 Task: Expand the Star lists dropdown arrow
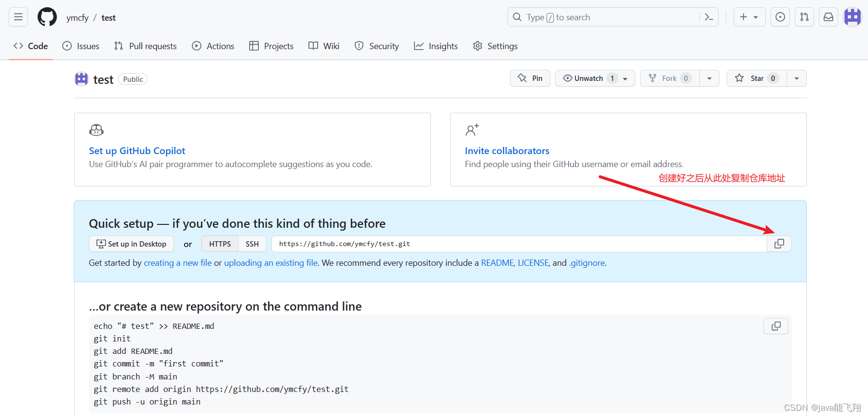[797, 78]
